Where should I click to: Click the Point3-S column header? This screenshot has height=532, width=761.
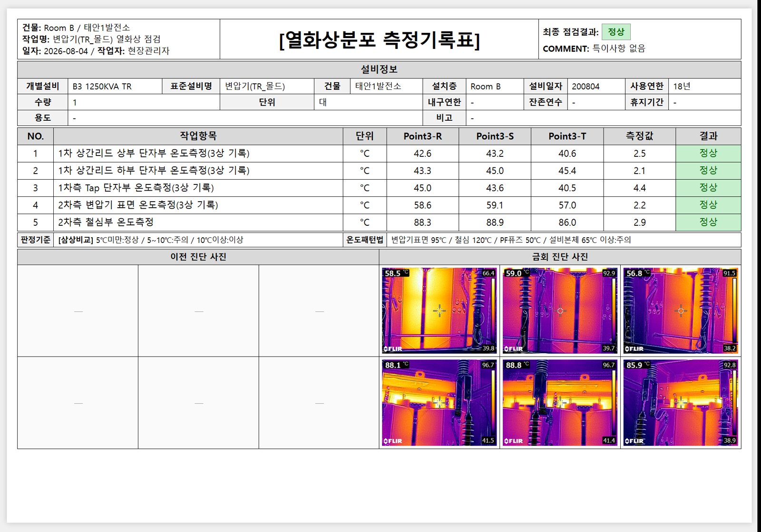(495, 136)
